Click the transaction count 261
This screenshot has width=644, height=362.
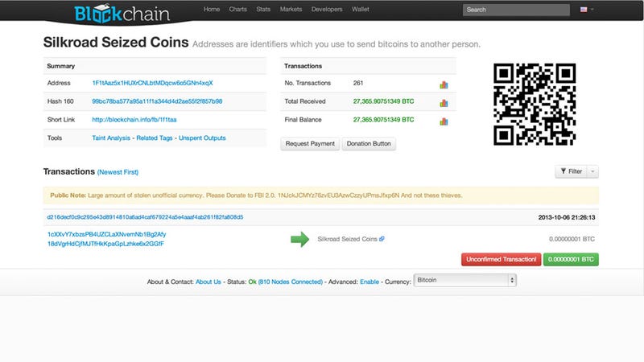click(x=358, y=83)
